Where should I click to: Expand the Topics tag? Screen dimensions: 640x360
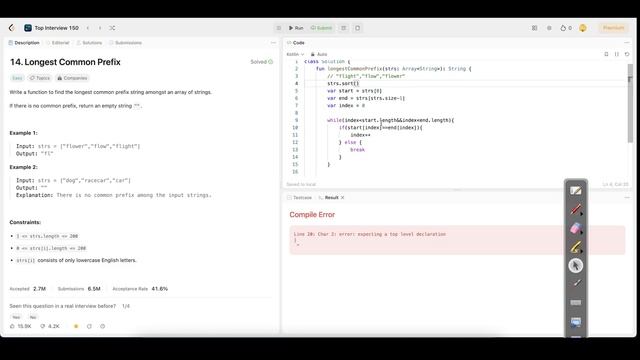pyautogui.click(x=40, y=78)
